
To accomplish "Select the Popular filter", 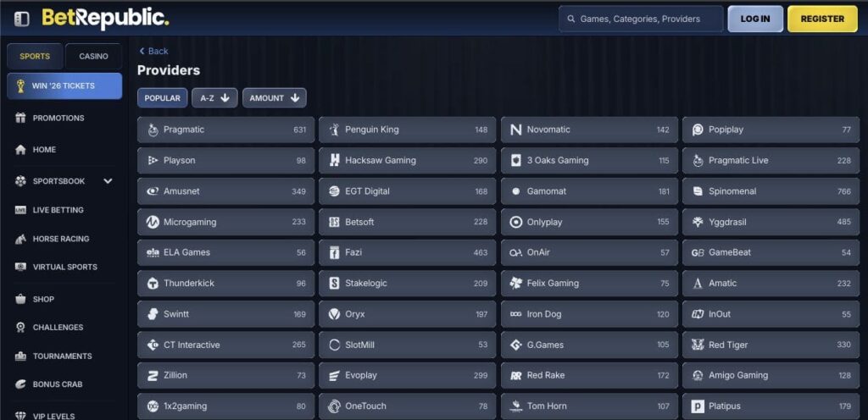I will (x=162, y=98).
